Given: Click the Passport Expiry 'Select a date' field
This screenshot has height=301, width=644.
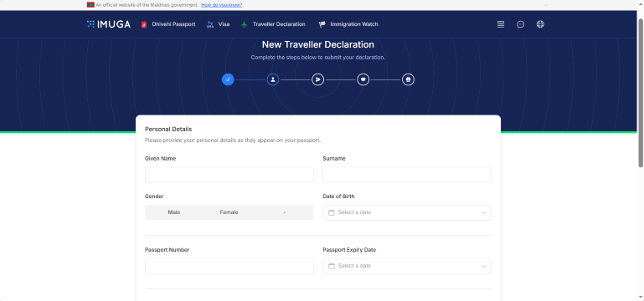Looking at the screenshot, I should click(407, 266).
